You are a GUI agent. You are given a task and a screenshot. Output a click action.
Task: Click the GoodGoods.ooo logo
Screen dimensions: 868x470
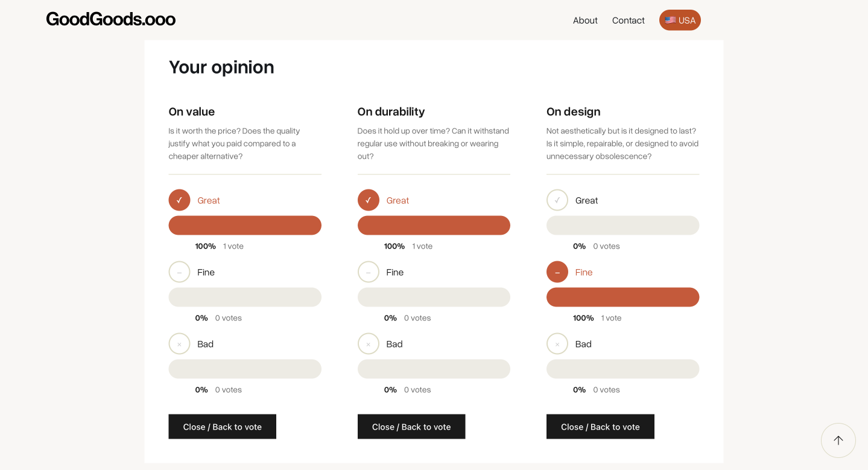[x=110, y=19]
